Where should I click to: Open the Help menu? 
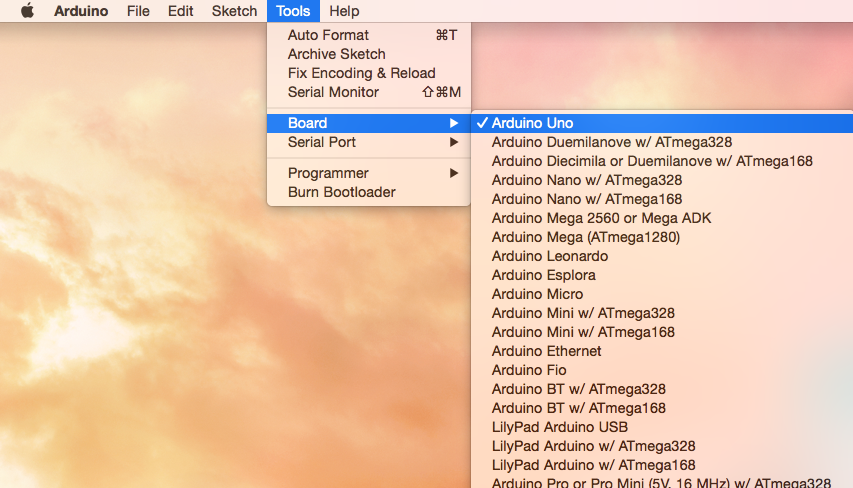pos(344,11)
